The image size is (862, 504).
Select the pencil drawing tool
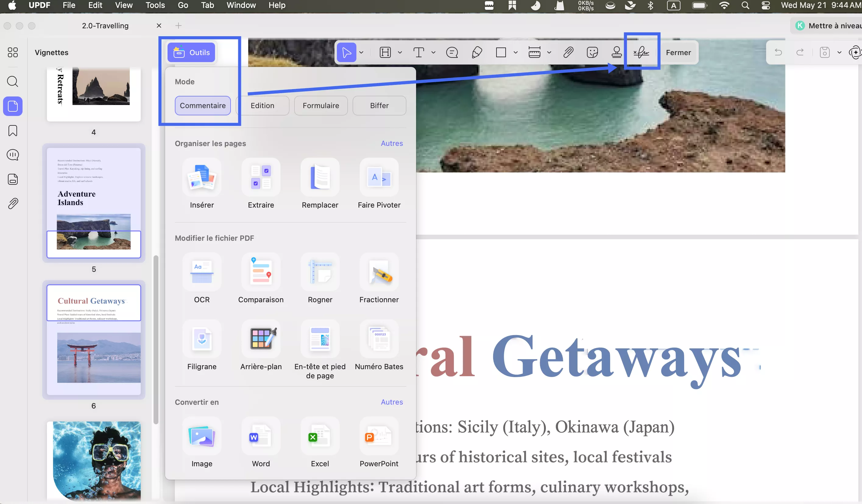click(477, 52)
